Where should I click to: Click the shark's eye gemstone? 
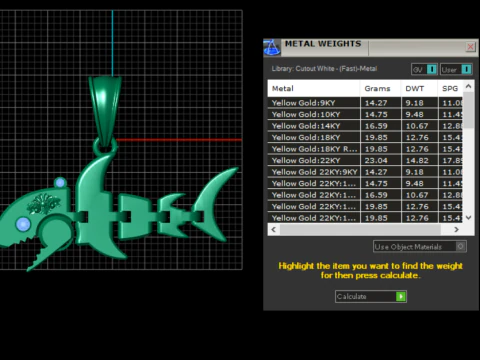(23, 224)
